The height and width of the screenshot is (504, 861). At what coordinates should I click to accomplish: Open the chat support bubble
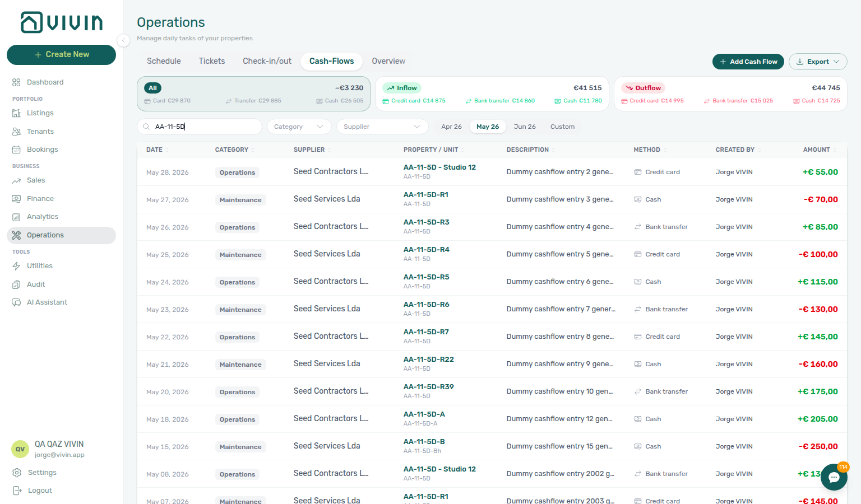pyautogui.click(x=834, y=477)
